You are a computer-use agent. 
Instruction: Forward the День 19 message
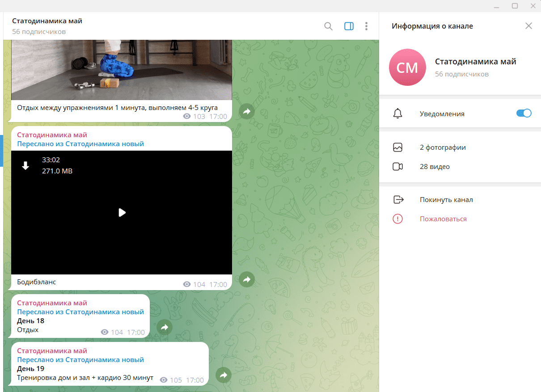click(x=223, y=375)
